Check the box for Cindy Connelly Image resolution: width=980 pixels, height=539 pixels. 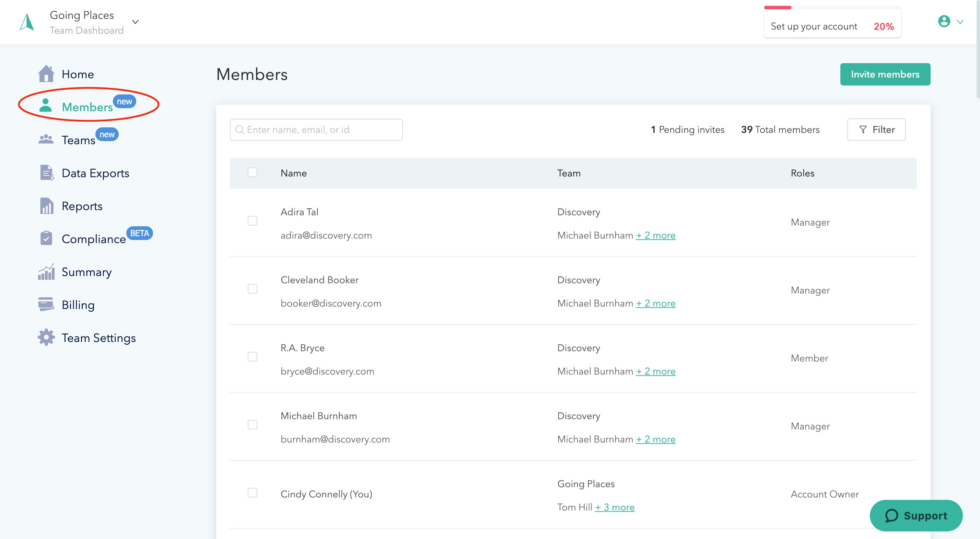pos(253,493)
